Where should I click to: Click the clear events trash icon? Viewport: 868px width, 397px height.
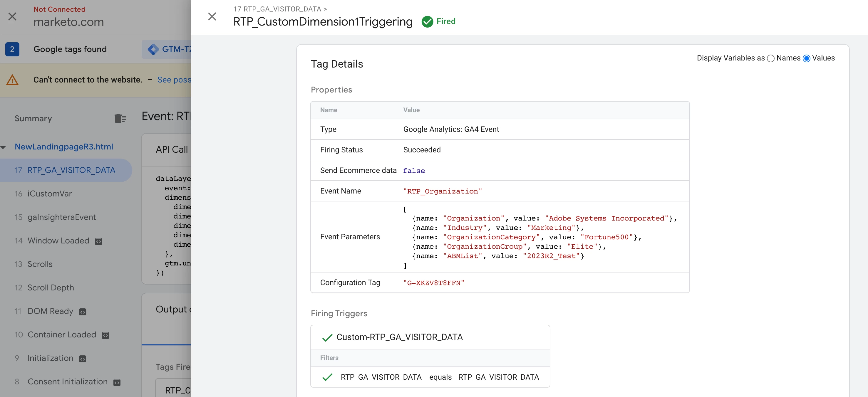click(x=120, y=119)
